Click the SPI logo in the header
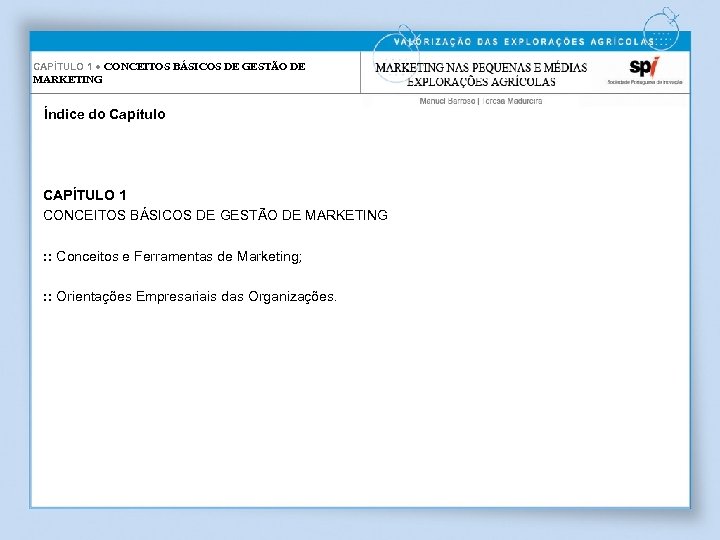Viewport: 720px width, 540px height. (x=644, y=67)
